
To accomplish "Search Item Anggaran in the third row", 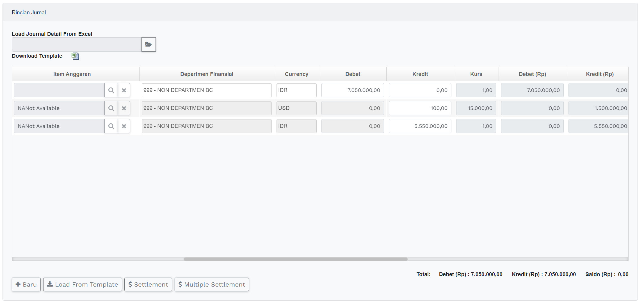I will pyautogui.click(x=111, y=126).
